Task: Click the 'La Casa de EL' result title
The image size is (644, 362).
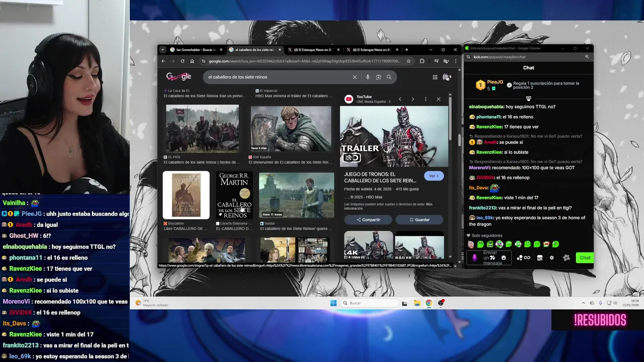Action: click(205, 96)
